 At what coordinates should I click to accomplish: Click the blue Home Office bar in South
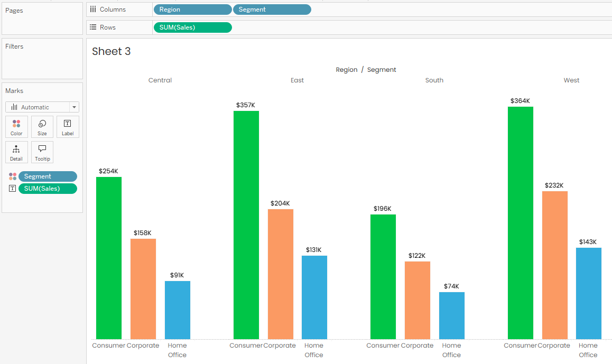pos(451,315)
